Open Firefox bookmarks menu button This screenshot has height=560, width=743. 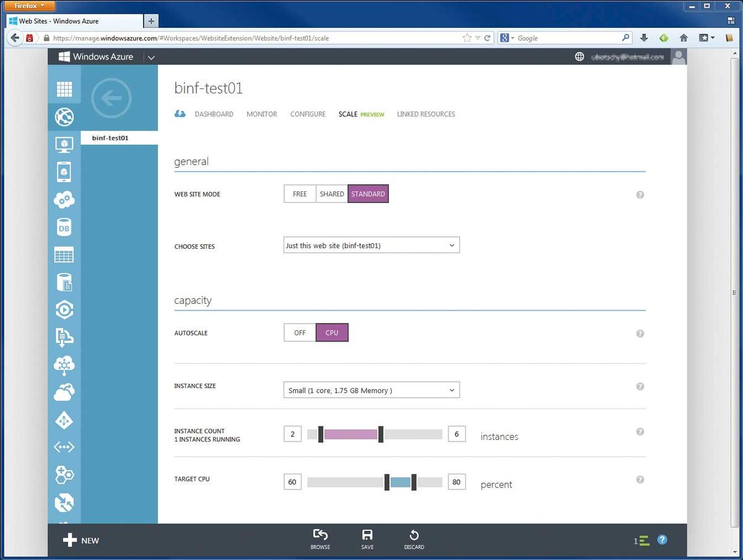click(706, 38)
